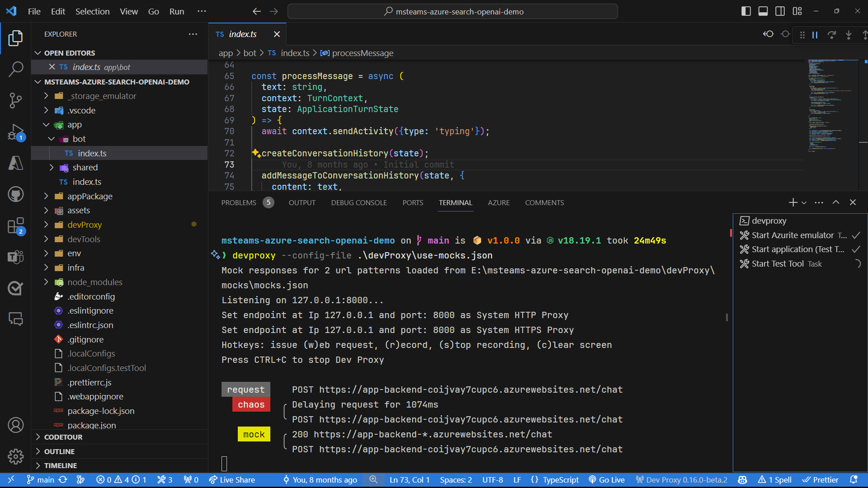Open Teams Toolkit from the activity bar
The height and width of the screenshot is (488, 868).
click(16, 257)
